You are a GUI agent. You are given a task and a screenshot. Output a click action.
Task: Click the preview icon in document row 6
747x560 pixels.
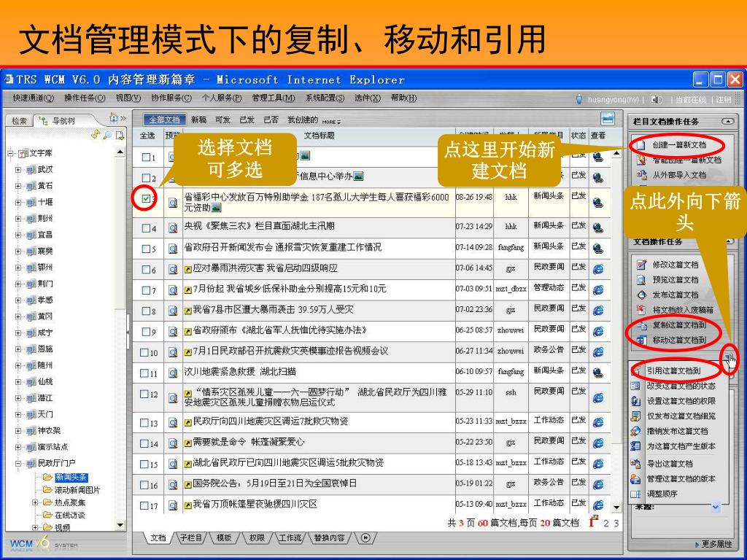(172, 270)
